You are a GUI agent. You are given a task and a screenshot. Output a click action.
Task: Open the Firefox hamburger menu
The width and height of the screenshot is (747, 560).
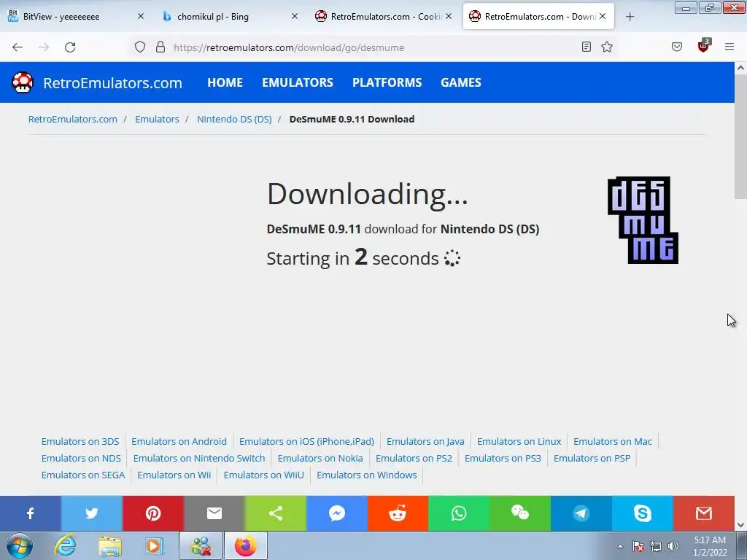[x=729, y=47]
